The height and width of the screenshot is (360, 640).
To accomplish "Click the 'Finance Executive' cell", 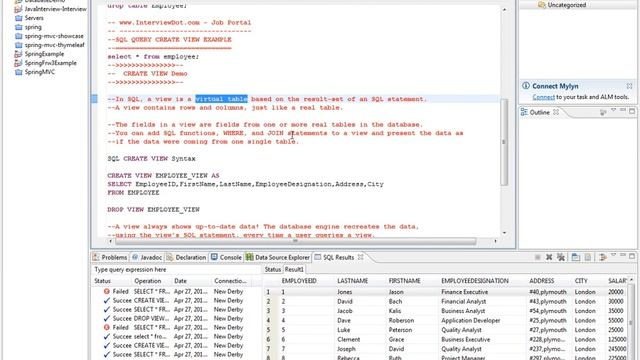I will pyautogui.click(x=464, y=292).
